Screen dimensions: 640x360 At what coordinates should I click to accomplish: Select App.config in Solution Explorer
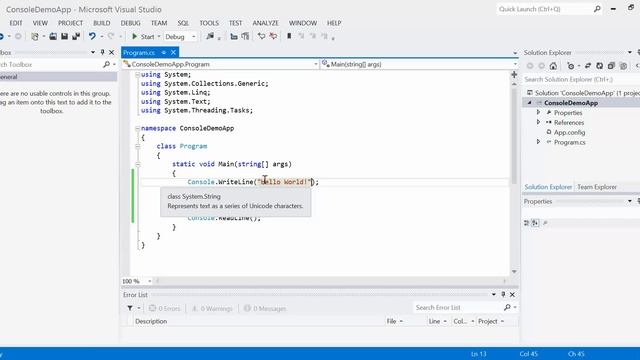pos(569,132)
